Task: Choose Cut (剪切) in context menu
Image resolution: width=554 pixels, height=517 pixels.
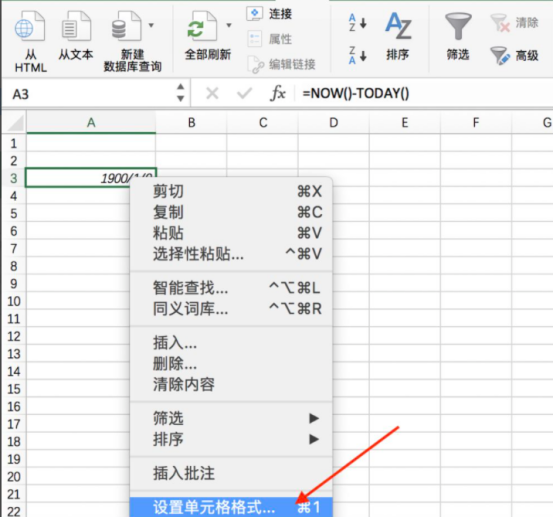Action: (231, 192)
